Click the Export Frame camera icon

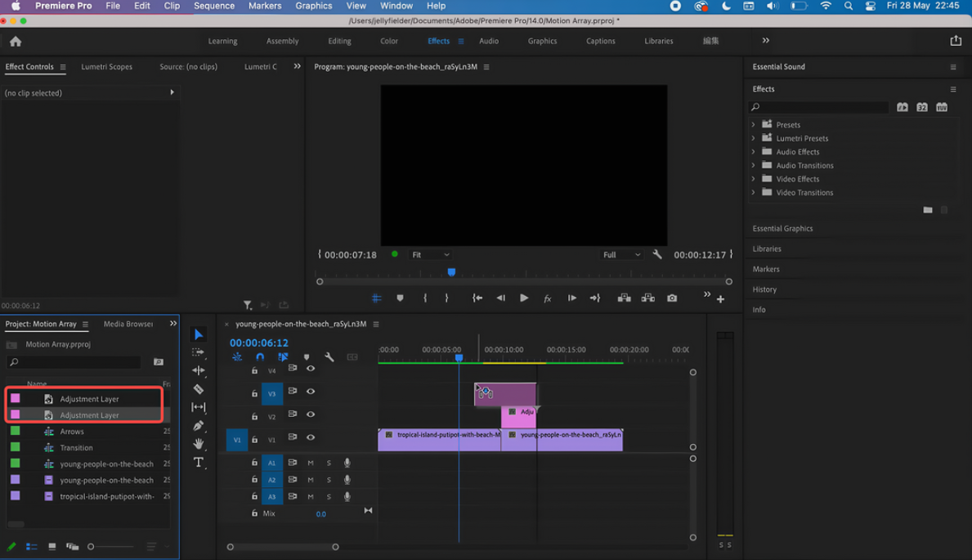672,298
